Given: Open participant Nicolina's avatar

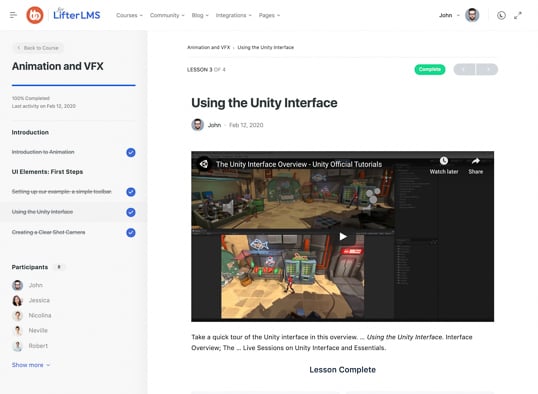Looking at the screenshot, I should tap(17, 315).
